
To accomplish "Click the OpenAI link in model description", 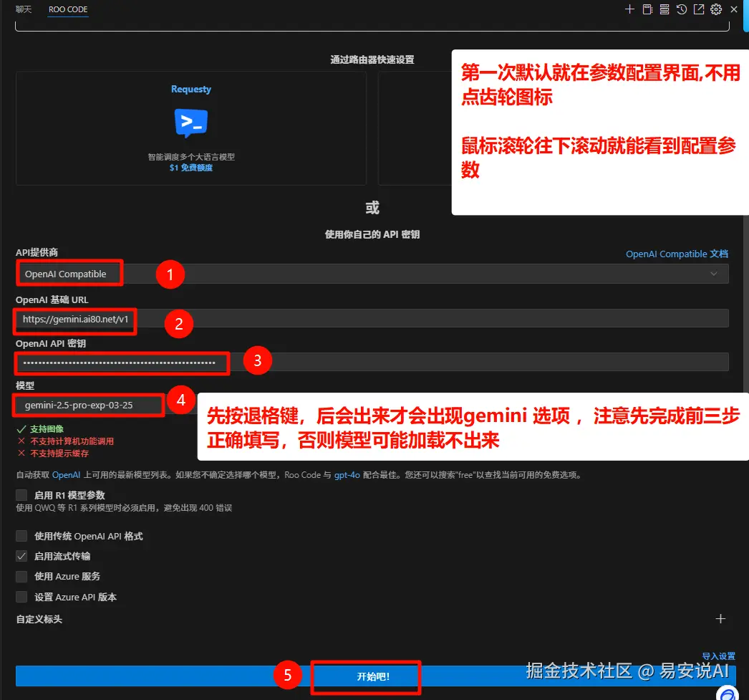I will [66, 475].
